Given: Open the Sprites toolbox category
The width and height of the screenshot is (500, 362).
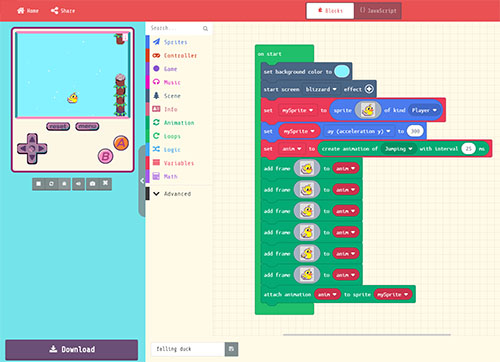Looking at the screenshot, I should [179, 42].
